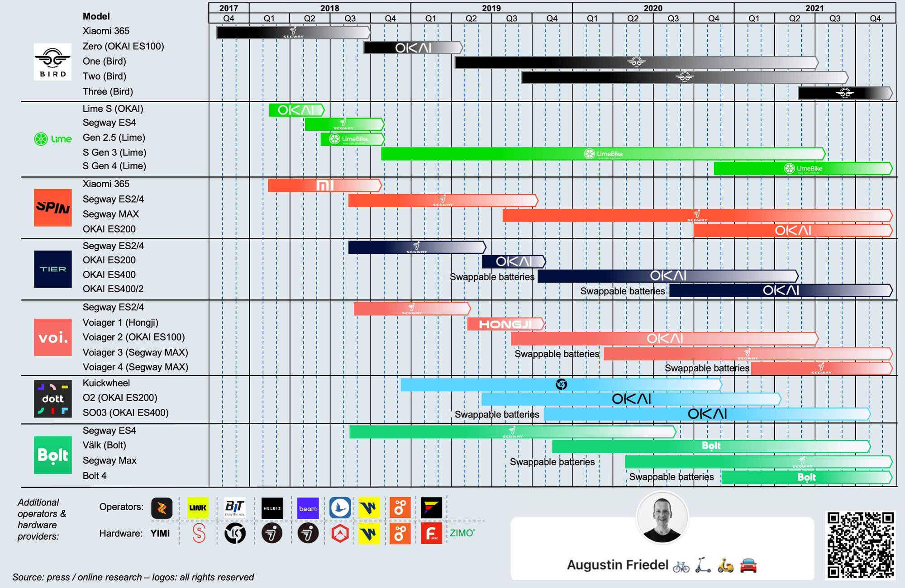Viewport: 905px width, 588px height.
Task: Select the yellow W logo in Operators row
Action: click(x=369, y=508)
